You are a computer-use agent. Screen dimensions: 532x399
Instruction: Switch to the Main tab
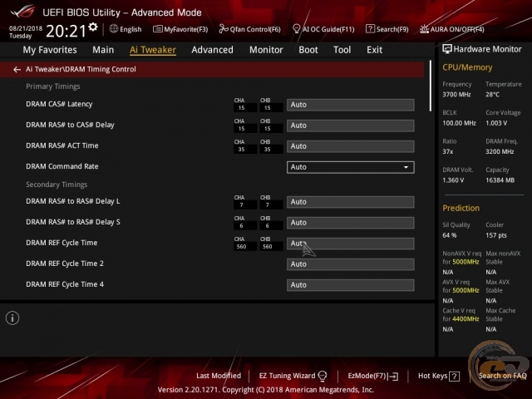(x=103, y=50)
